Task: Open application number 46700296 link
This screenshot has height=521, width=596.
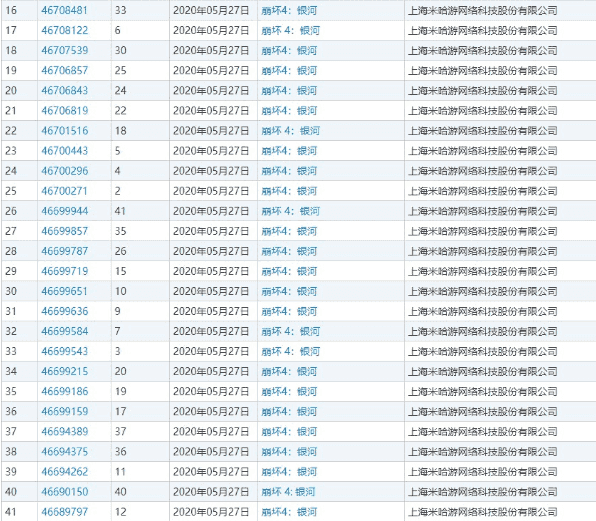Action: 65,171
